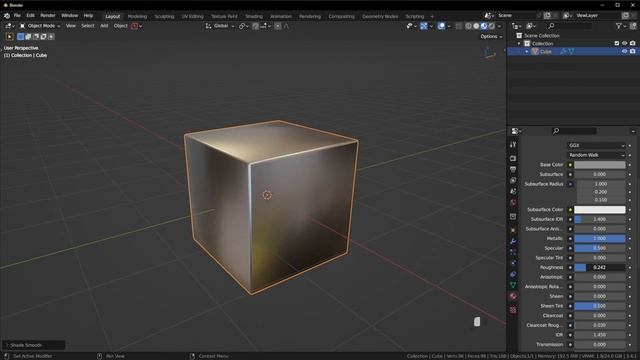Open the File menu

pyautogui.click(x=17, y=16)
